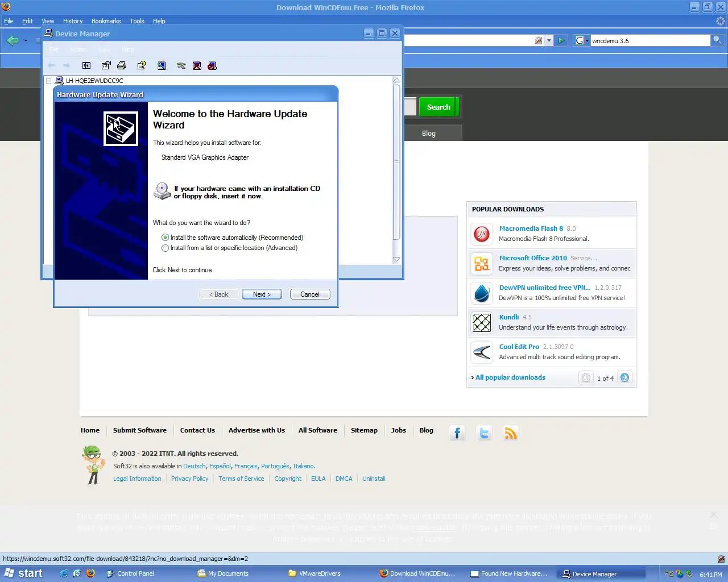Open DewVPN unlimited free VPN link
Screen dimensions: 728x582
pos(545,288)
